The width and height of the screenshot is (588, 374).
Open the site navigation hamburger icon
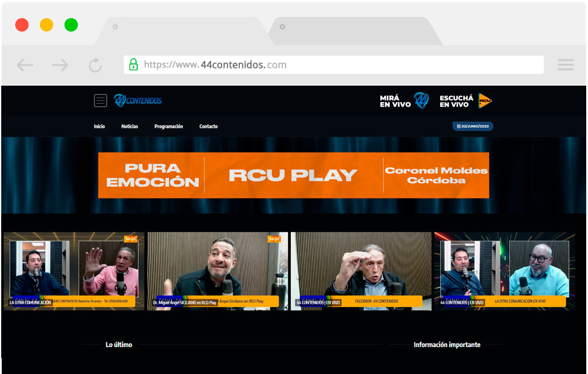[x=100, y=100]
